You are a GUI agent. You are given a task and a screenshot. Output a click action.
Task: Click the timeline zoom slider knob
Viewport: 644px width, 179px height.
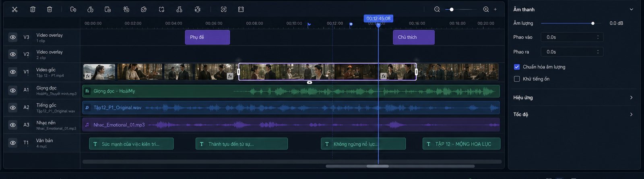[452, 9]
